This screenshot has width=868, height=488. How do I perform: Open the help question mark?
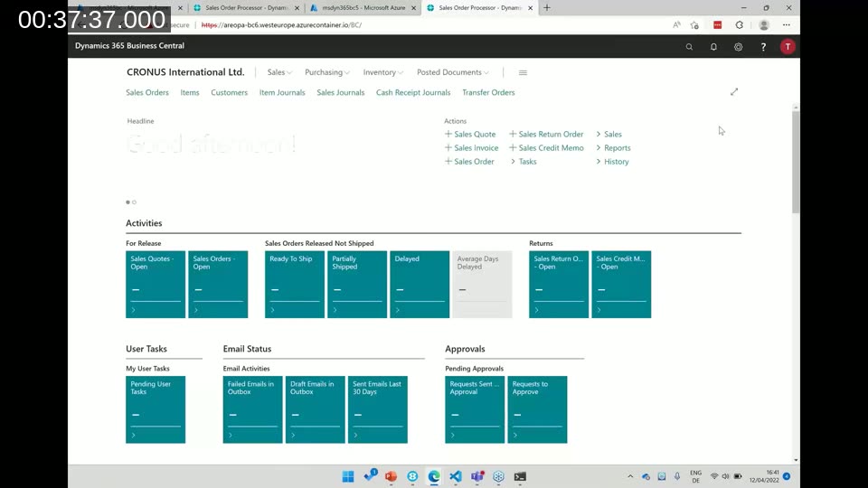763,47
